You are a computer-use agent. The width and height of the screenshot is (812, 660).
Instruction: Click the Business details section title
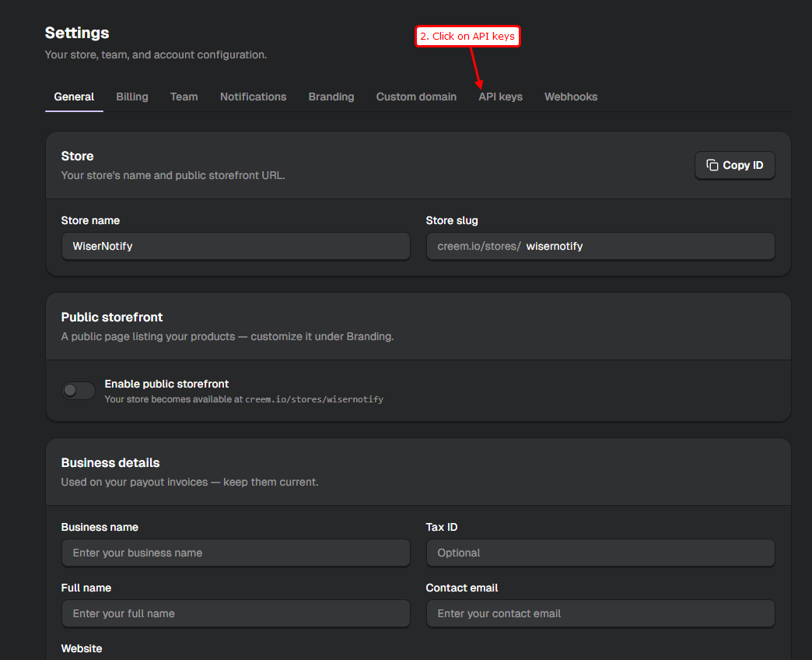tap(110, 462)
